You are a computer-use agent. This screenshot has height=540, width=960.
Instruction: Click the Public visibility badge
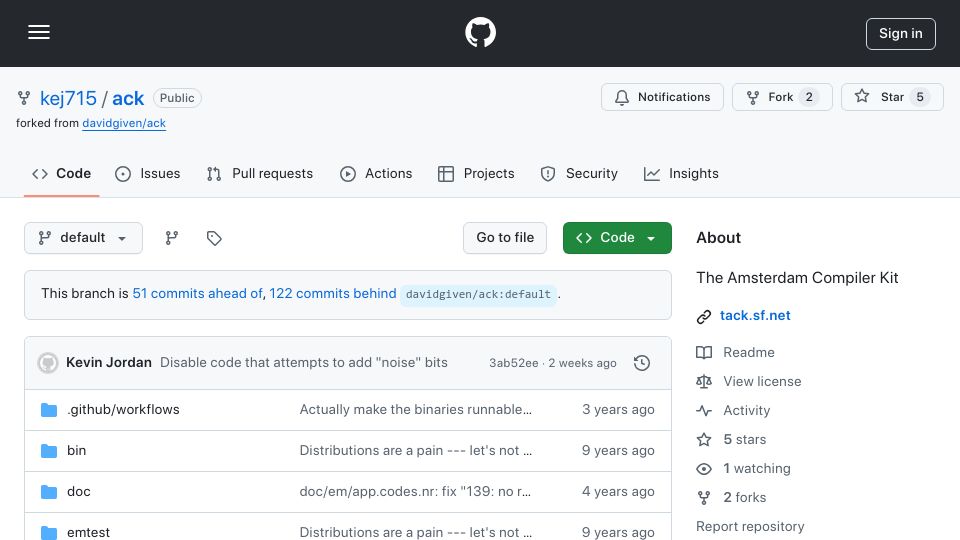click(177, 98)
